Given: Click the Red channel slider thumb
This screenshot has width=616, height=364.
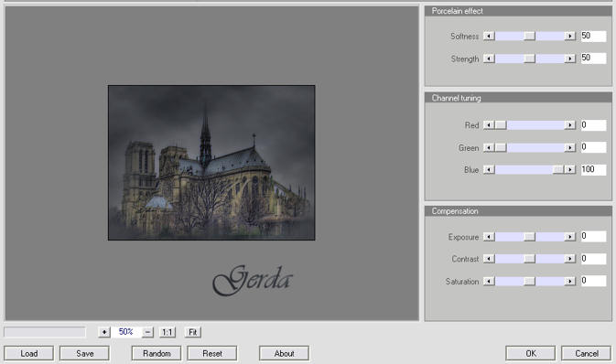Looking at the screenshot, I should pos(501,125).
